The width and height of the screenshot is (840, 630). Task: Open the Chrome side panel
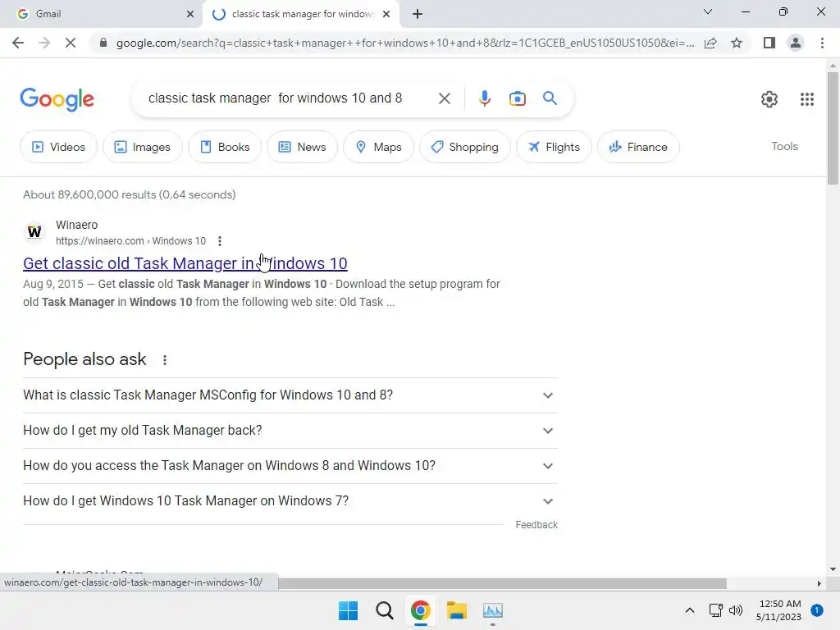[769, 43]
